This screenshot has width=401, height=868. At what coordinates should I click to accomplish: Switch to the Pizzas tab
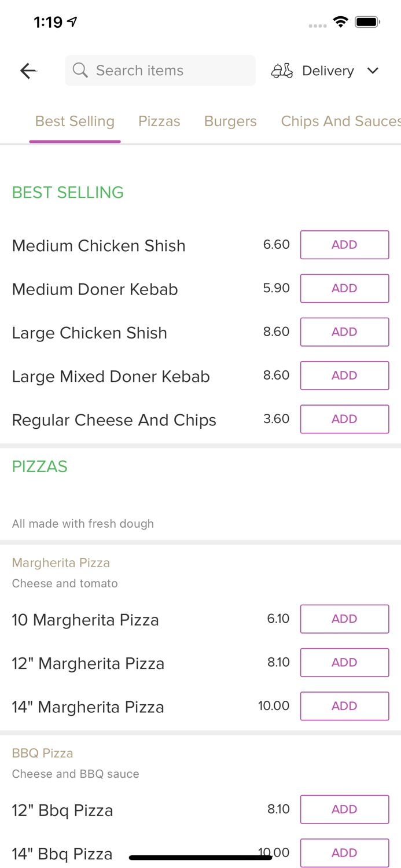coord(160,121)
